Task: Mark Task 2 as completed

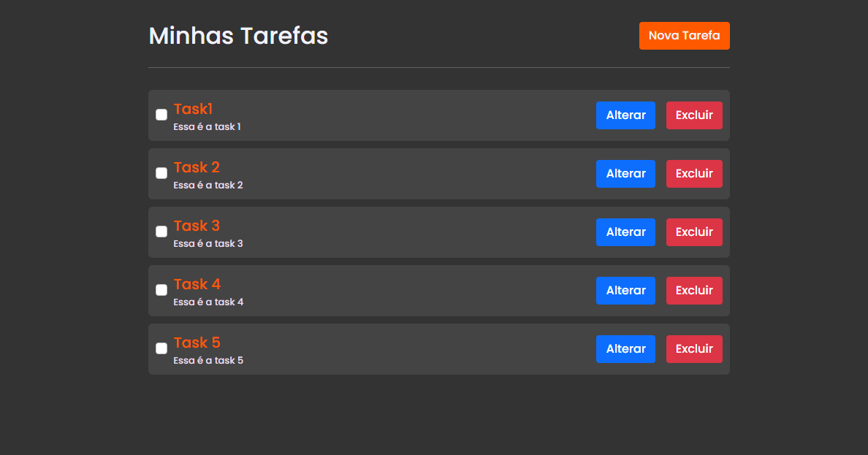Action: 161,173
